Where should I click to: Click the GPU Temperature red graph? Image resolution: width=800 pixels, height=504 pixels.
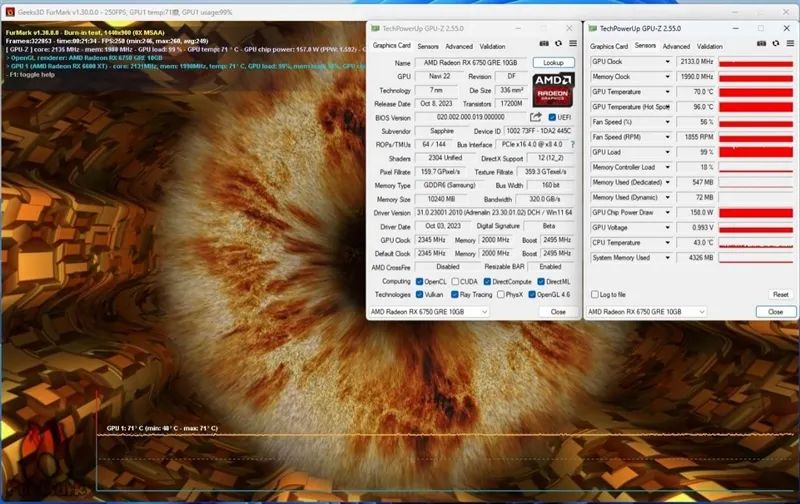click(756, 92)
